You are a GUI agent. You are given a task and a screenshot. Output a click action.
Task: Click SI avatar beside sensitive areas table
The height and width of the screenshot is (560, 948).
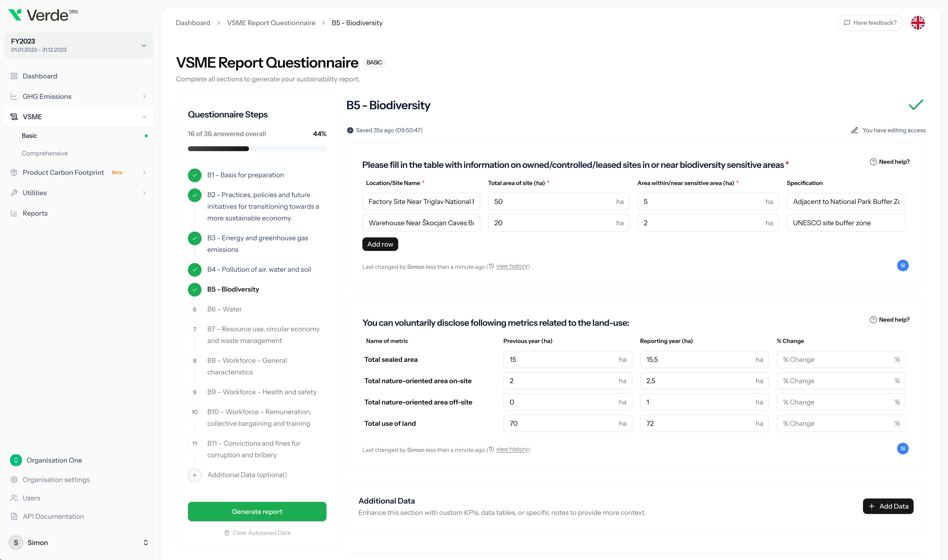pyautogui.click(x=902, y=266)
